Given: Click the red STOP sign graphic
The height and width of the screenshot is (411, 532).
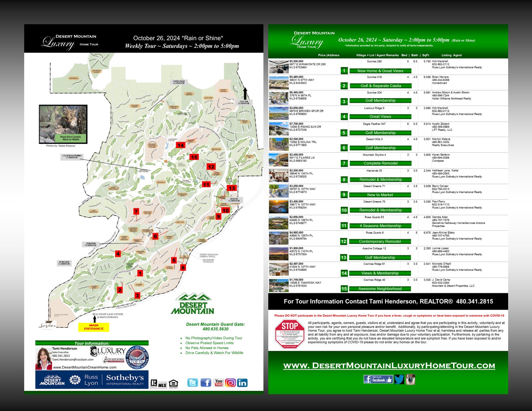Looking at the screenshot, I should tap(290, 334).
